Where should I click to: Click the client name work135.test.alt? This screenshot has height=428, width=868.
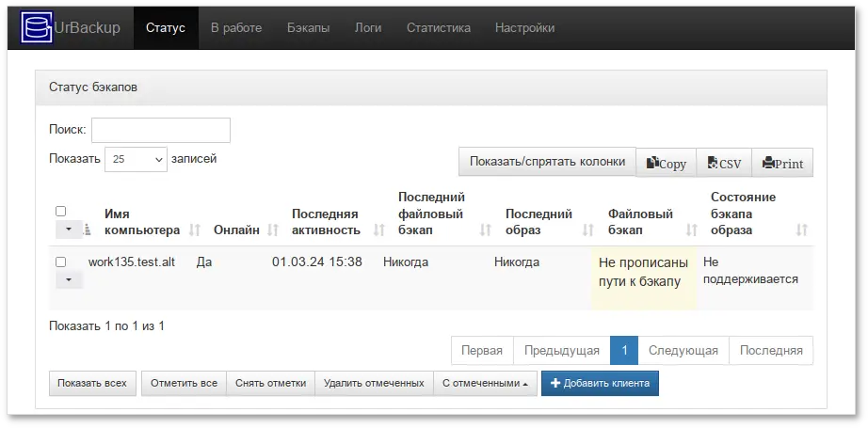[132, 262]
